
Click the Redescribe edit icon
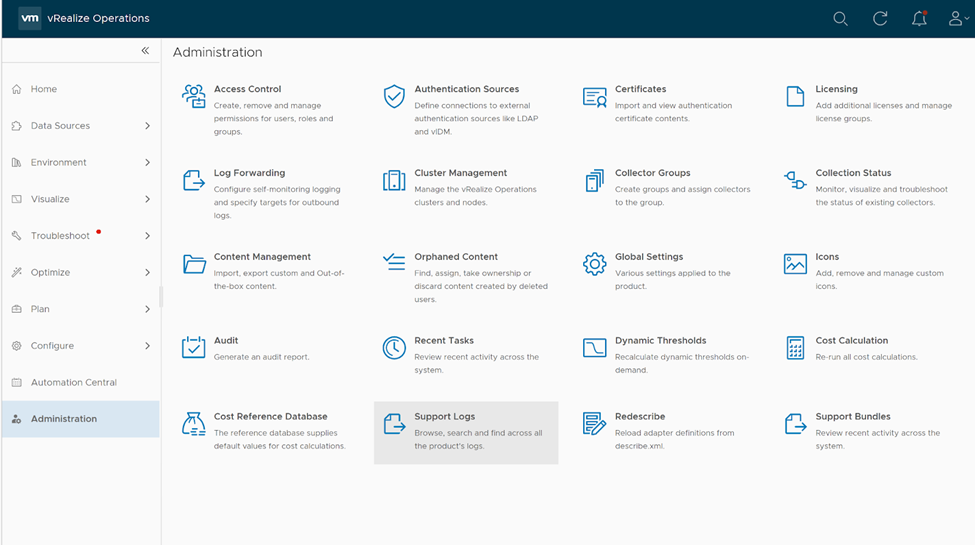[594, 424]
